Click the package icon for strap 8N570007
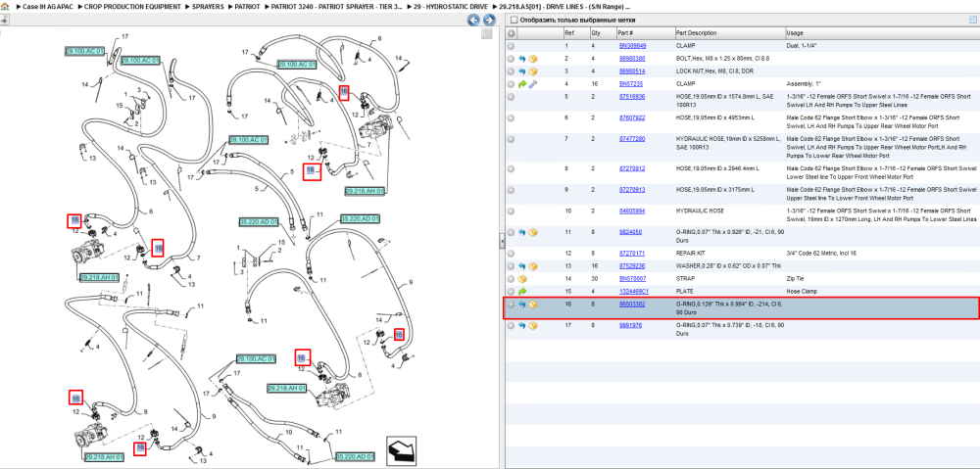The image size is (980, 469). [x=522, y=278]
